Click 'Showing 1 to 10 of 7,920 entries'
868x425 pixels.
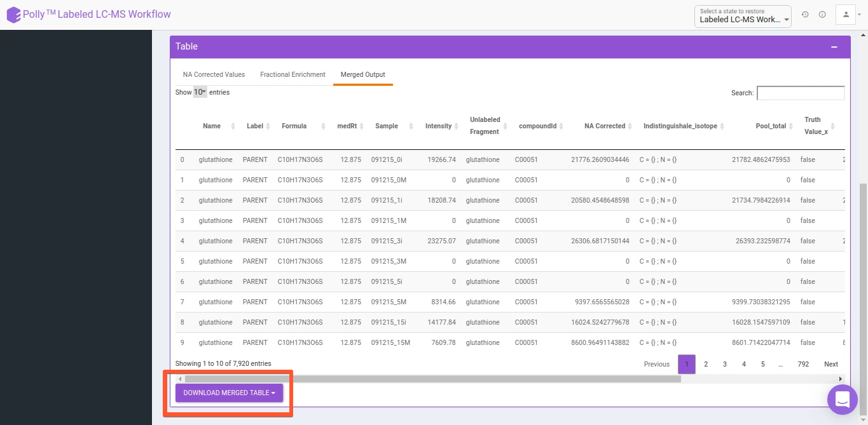tap(223, 363)
